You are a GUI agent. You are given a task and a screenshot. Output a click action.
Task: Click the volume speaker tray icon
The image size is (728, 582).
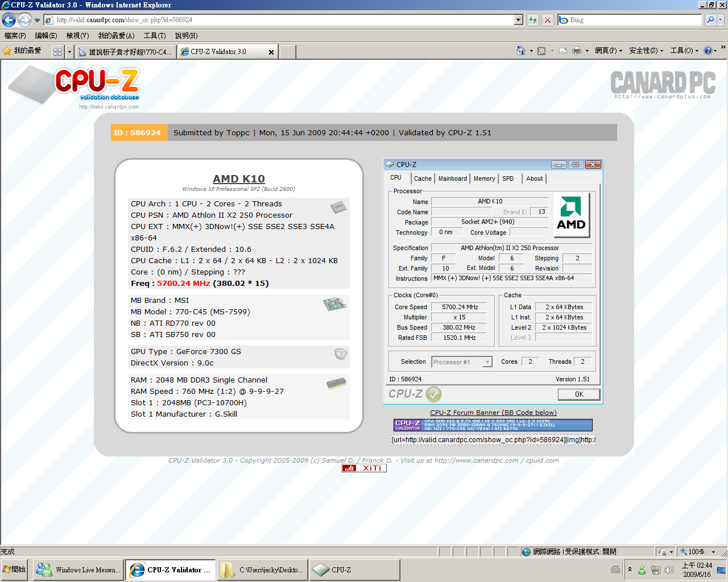[669, 570]
